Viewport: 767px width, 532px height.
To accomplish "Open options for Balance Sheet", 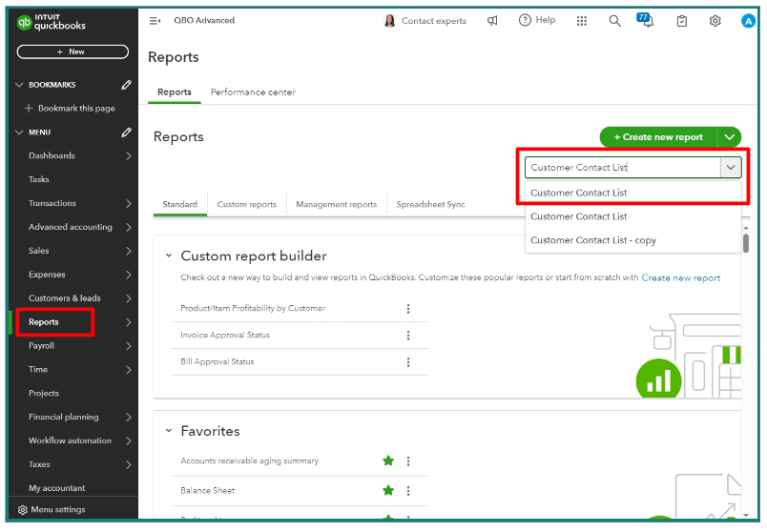I will 408,490.
